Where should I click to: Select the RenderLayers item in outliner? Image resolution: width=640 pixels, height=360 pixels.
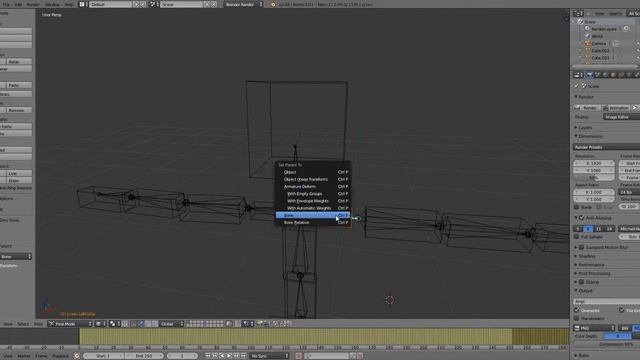click(604, 29)
